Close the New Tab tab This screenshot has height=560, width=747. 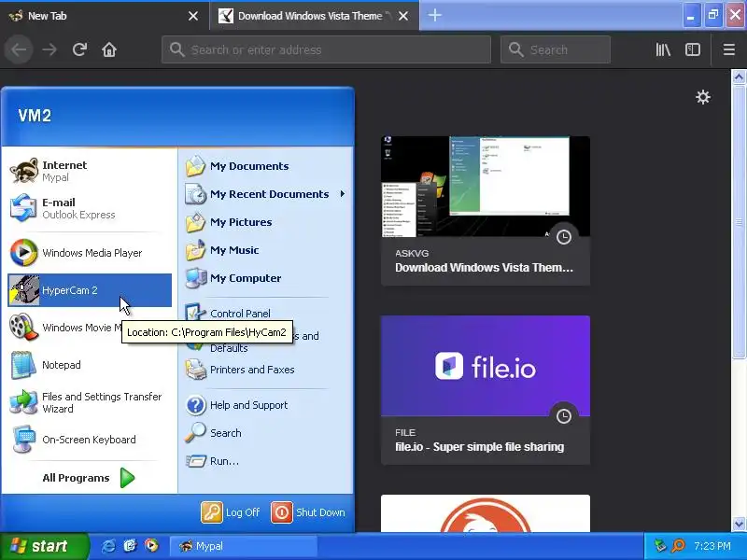(x=193, y=16)
